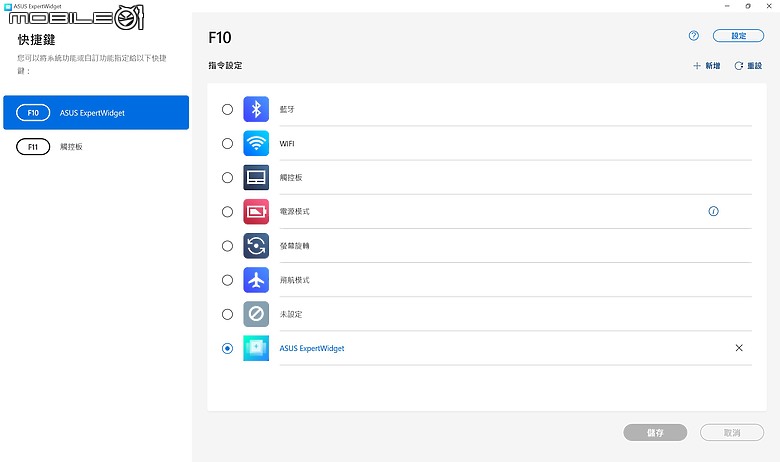The width and height of the screenshot is (780, 462).
Task: Select the ASUS ExpertWidget radio button
Action: [x=227, y=348]
